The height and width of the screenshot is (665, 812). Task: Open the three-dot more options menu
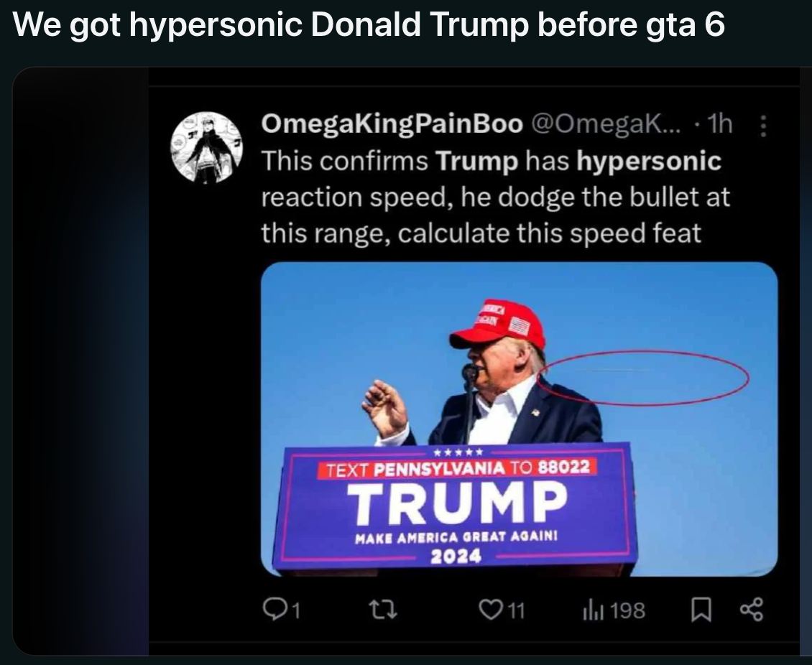point(762,126)
